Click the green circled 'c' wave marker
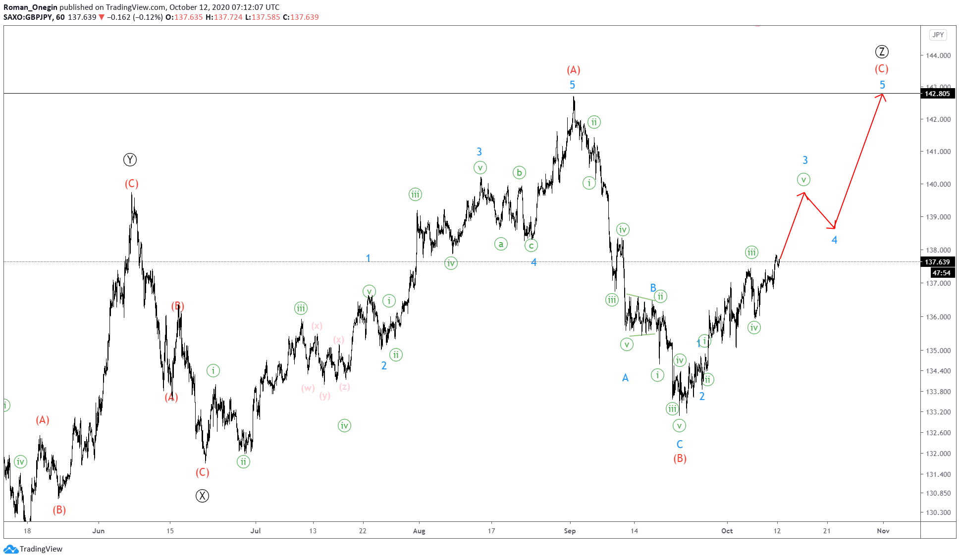 (x=531, y=245)
